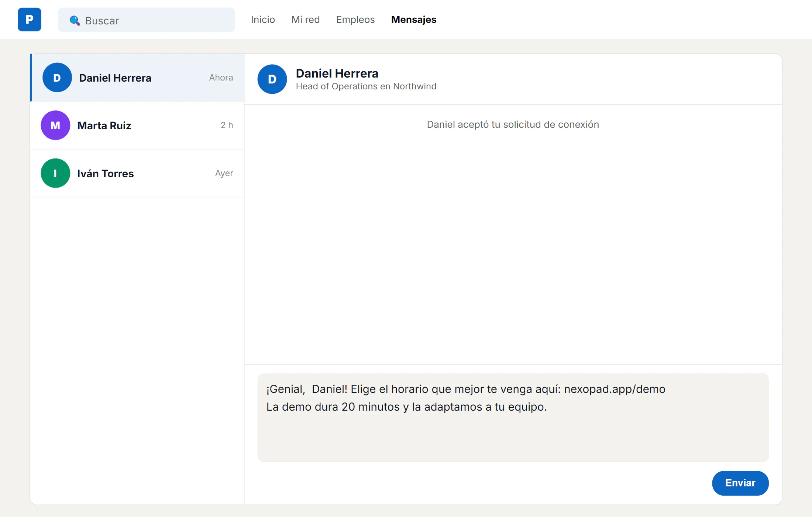Image resolution: width=812 pixels, height=517 pixels.
Task: Focus the Buscar search field
Action: click(146, 20)
